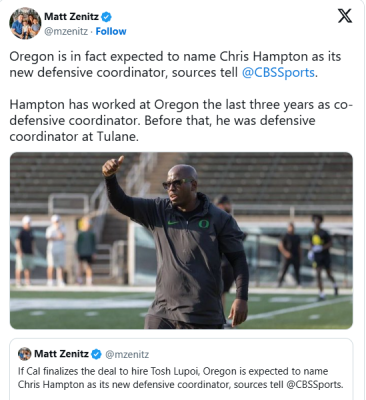Open the @CBSSports mention link
Viewport: 366px width, 400px height.
click(278, 72)
